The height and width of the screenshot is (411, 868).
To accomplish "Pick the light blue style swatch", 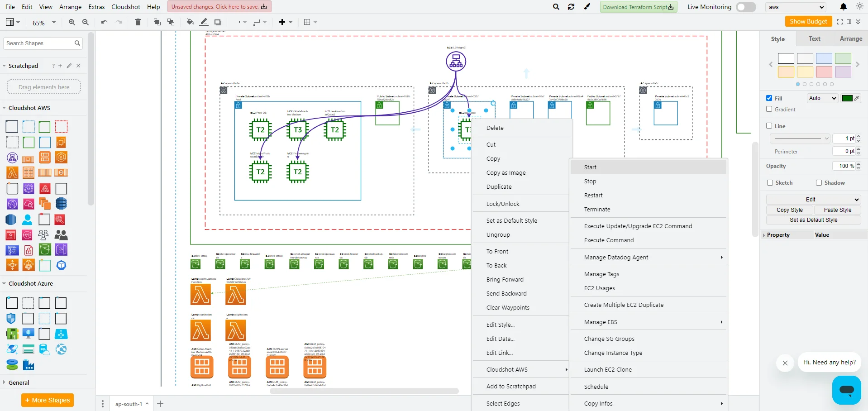I will 824,58.
